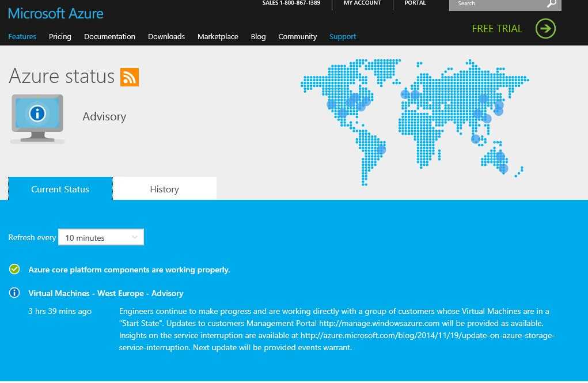Screen dimensions: 588x383
Task: Open the azure.microsoft.com blog update link
Action: click(x=337, y=341)
